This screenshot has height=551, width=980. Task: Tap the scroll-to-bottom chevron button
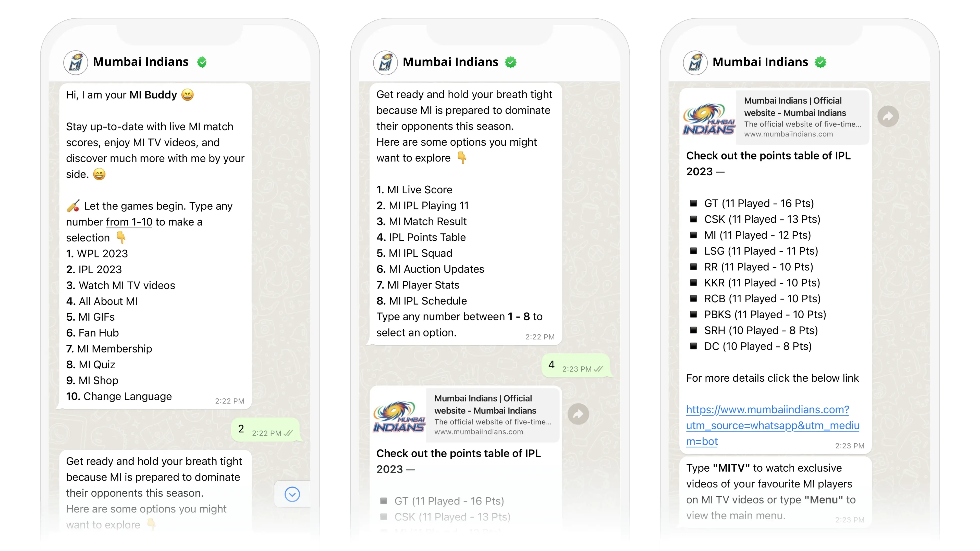click(292, 494)
